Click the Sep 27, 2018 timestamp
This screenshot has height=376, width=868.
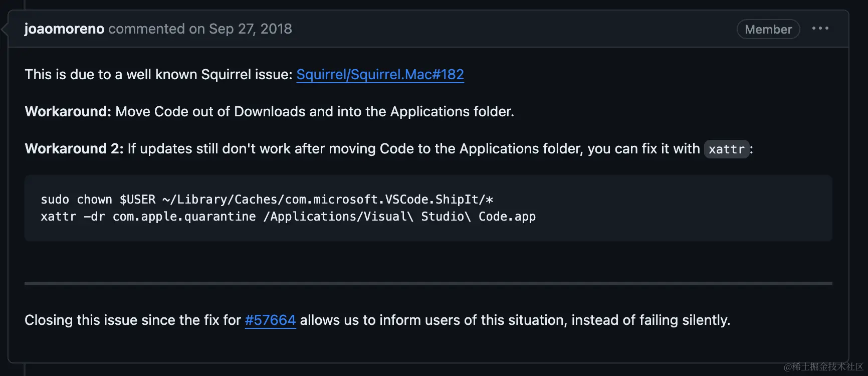250,29
